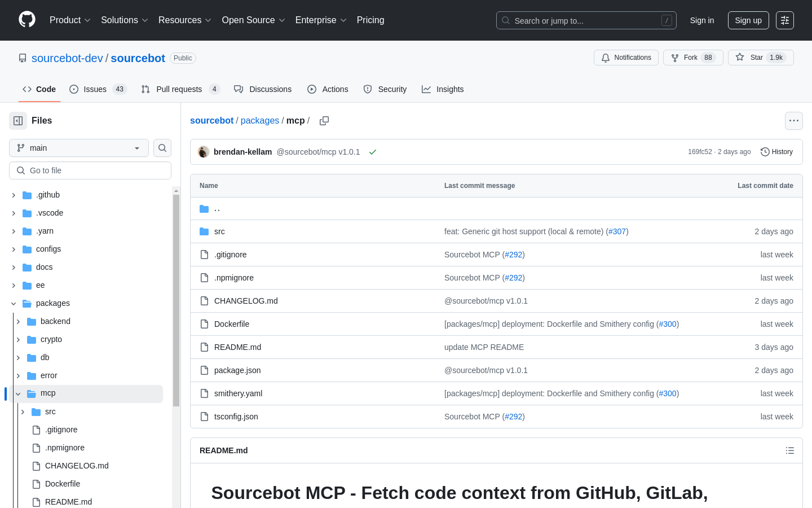The image size is (812, 508).
Task: Click the smithery.yaml file icon in table
Action: (204, 393)
